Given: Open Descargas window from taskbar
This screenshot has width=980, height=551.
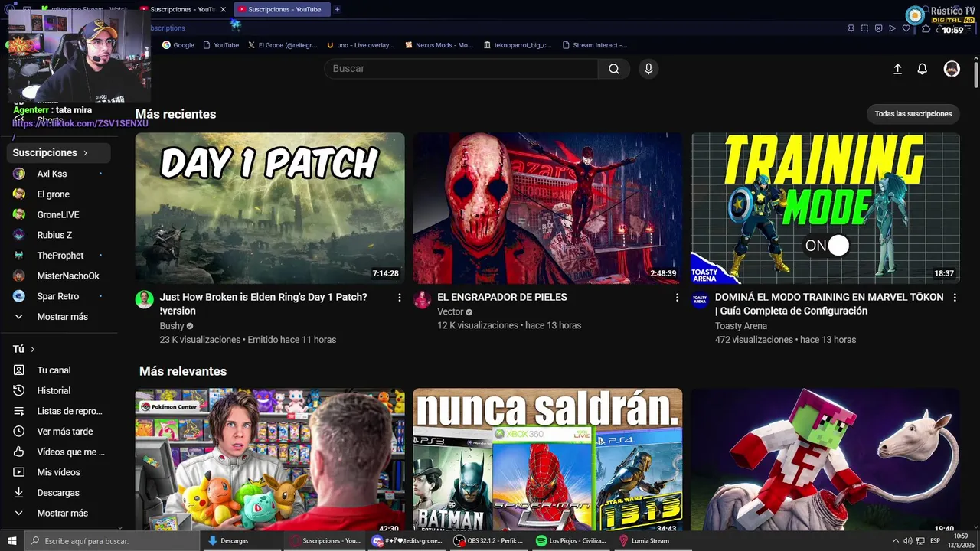Looking at the screenshot, I should tap(240, 541).
